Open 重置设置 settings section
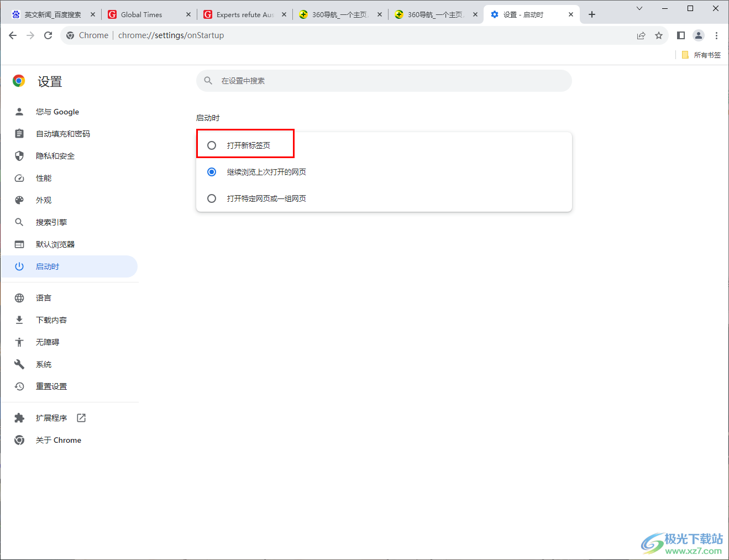 (x=69, y=386)
